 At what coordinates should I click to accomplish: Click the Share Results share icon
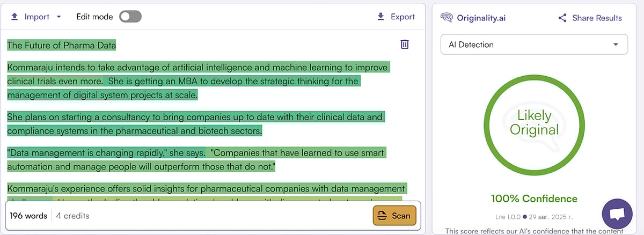coord(562,18)
